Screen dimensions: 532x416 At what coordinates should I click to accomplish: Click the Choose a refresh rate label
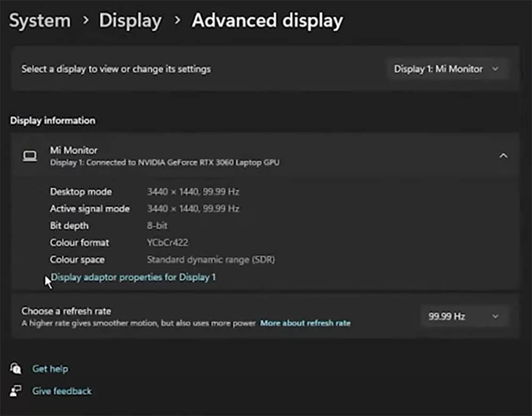[x=66, y=311]
